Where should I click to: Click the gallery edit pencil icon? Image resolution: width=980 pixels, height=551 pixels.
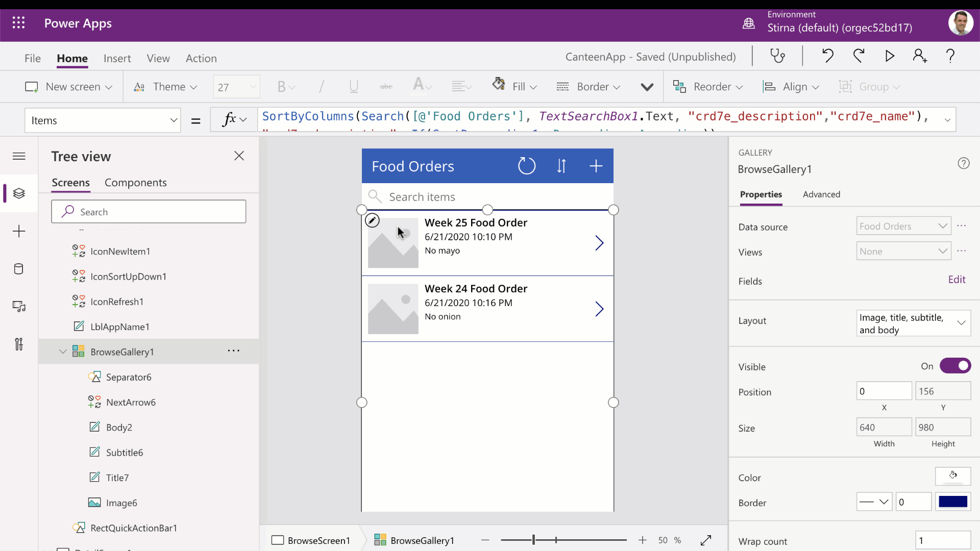[372, 220]
